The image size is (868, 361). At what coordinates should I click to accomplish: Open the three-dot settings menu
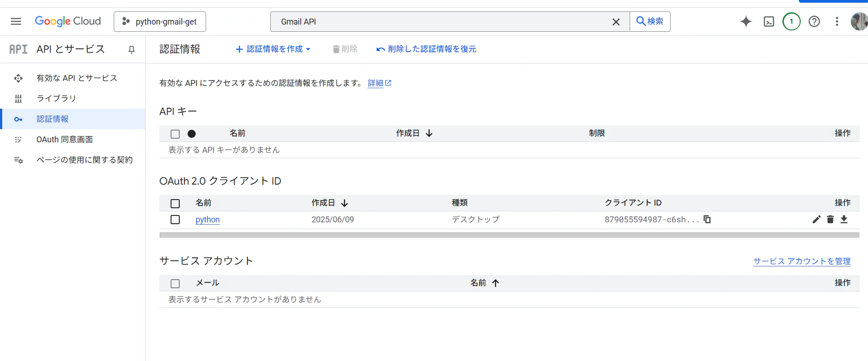(837, 21)
